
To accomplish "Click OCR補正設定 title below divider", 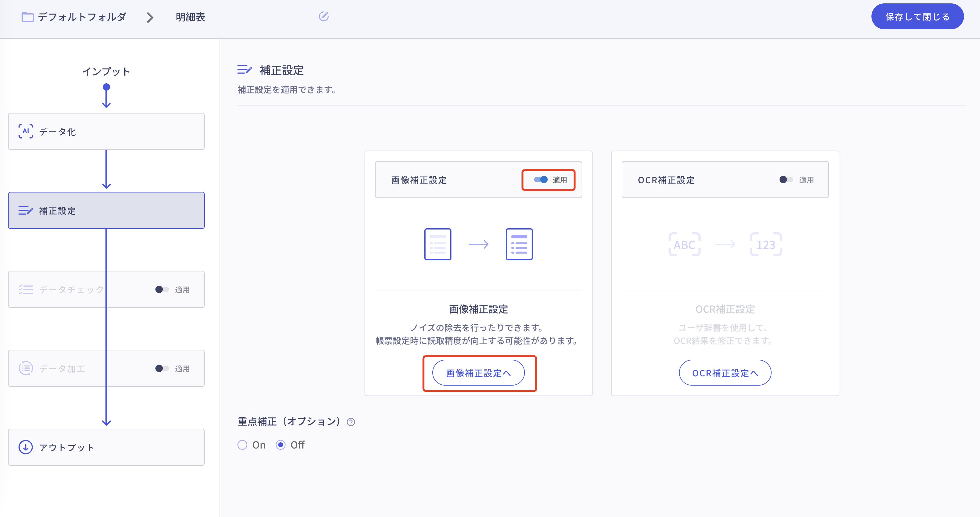I will click(725, 309).
